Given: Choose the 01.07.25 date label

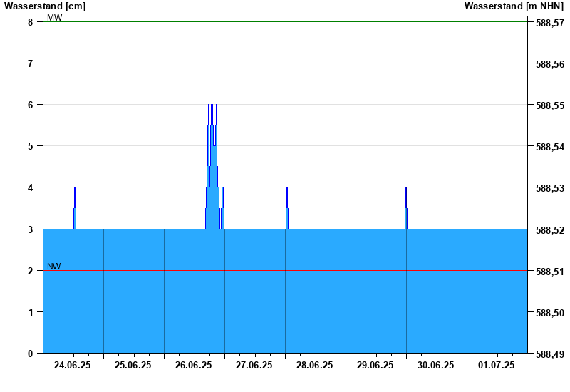Looking at the screenshot, I should click(497, 366).
